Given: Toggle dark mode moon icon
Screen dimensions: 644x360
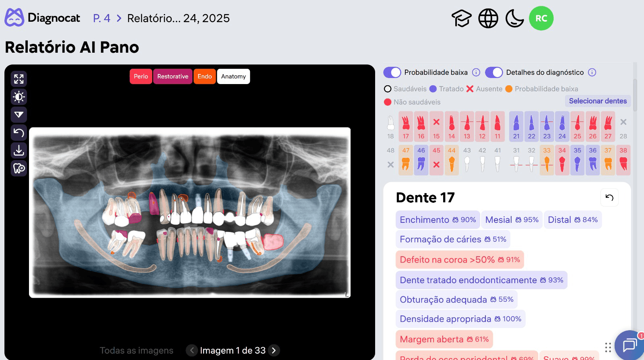Looking at the screenshot, I should pos(514,18).
